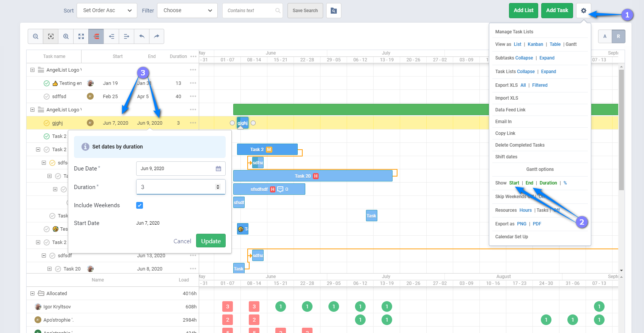Toggle the red critical path icon
The image size is (644, 333).
96,36
